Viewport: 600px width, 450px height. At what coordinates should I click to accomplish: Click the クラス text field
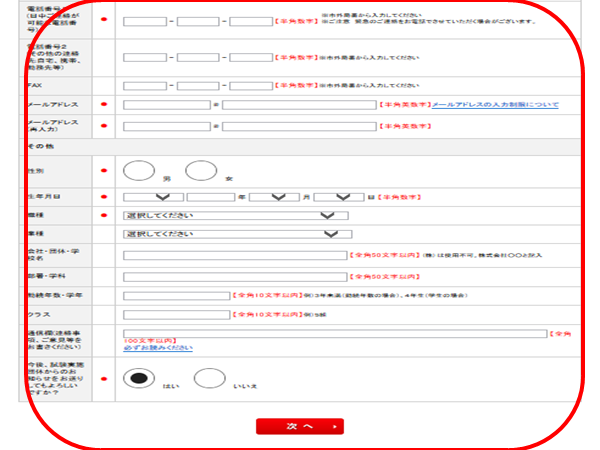pos(176,315)
